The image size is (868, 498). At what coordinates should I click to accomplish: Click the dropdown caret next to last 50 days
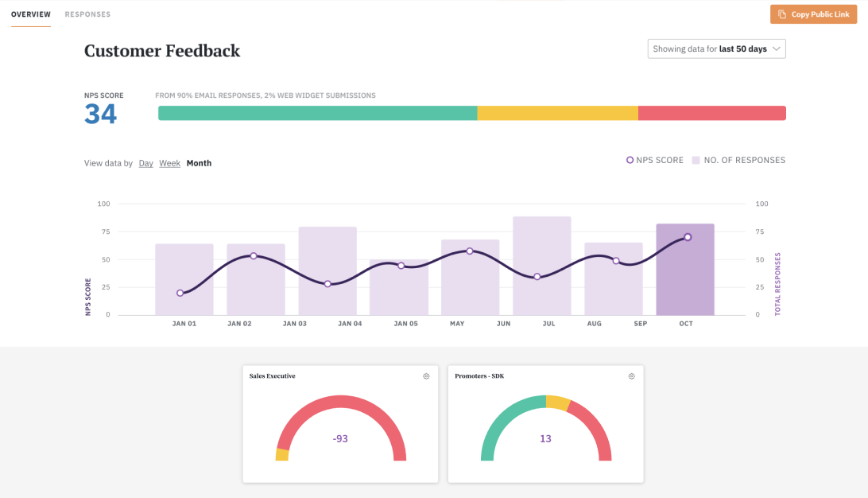point(777,49)
